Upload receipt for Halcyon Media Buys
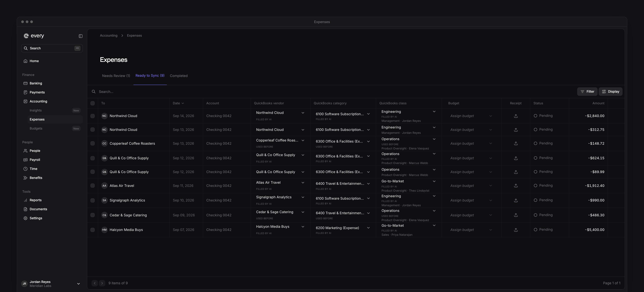The width and height of the screenshot is (644, 292). 515,230
